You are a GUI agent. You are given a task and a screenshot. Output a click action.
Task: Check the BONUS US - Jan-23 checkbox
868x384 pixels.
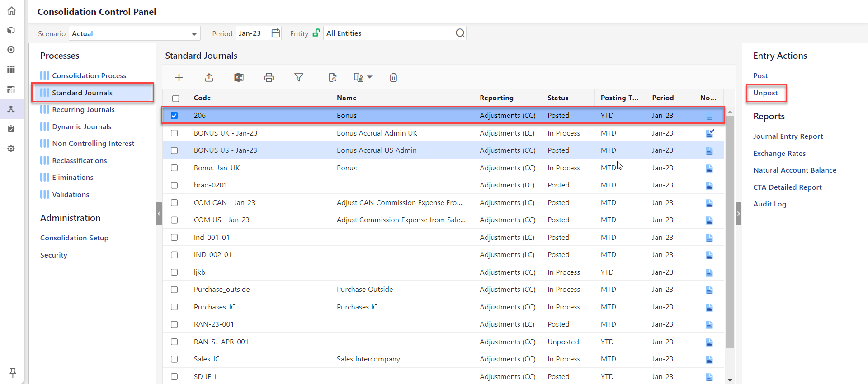click(x=175, y=150)
